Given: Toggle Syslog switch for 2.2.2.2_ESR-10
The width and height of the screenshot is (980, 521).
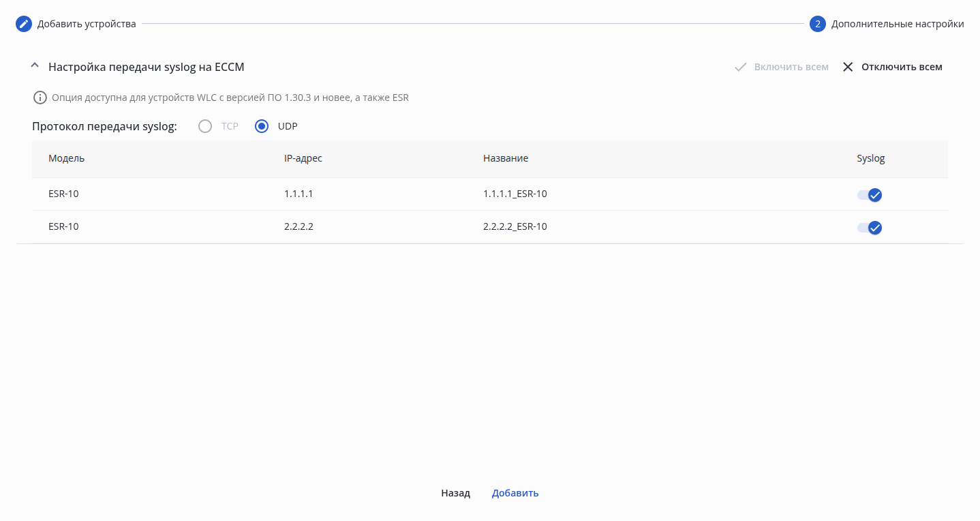Looking at the screenshot, I should point(870,228).
